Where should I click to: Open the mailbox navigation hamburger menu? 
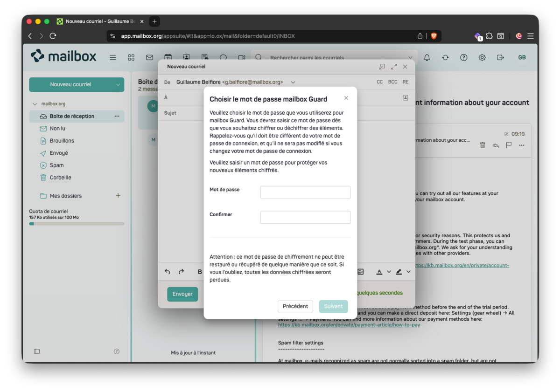coord(112,57)
